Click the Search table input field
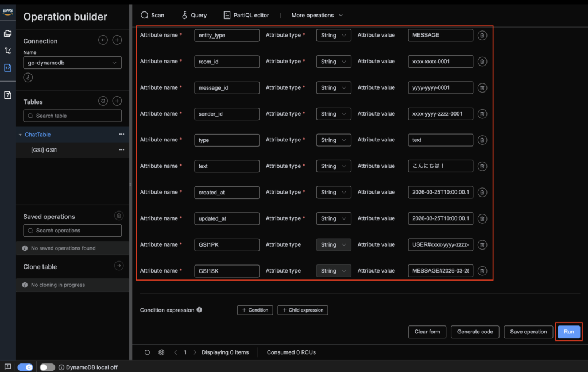 point(72,116)
